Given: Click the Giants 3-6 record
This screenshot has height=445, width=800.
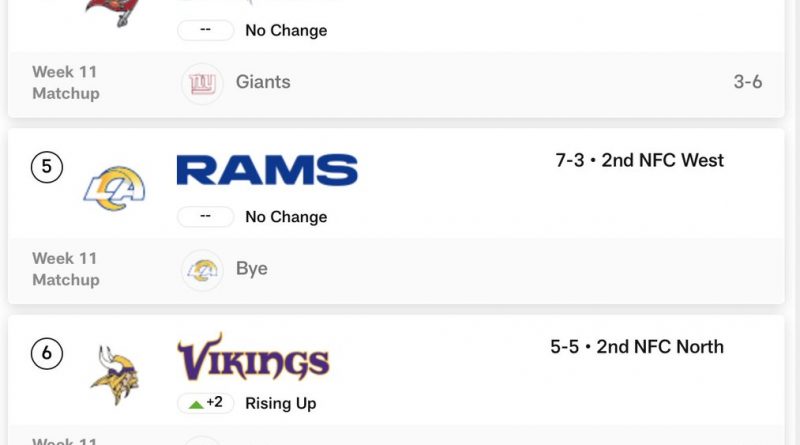Looking at the screenshot, I should pos(748,82).
